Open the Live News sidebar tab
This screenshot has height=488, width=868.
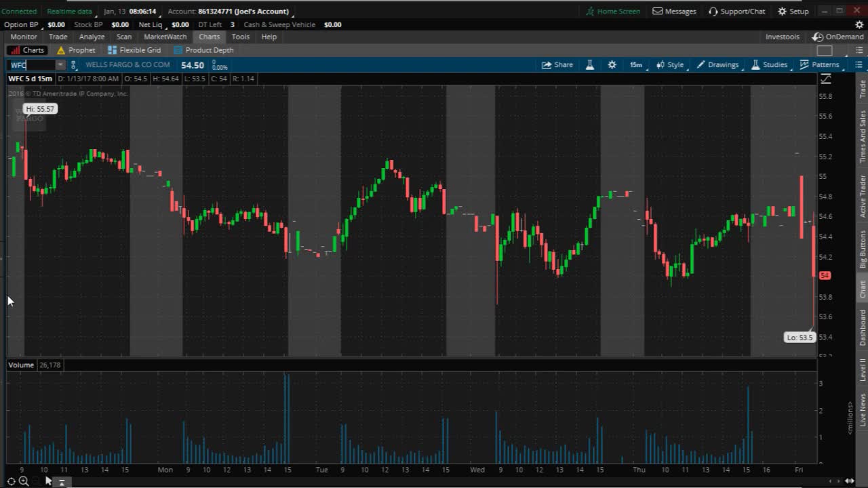(863, 409)
